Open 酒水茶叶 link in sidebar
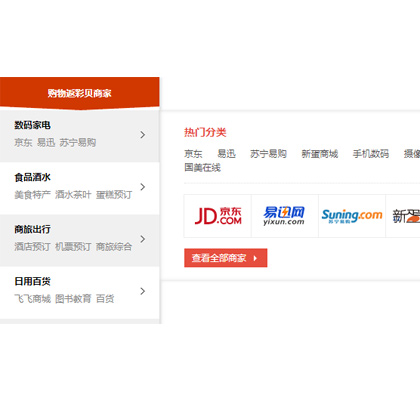This screenshot has height=420, width=420. [73, 195]
